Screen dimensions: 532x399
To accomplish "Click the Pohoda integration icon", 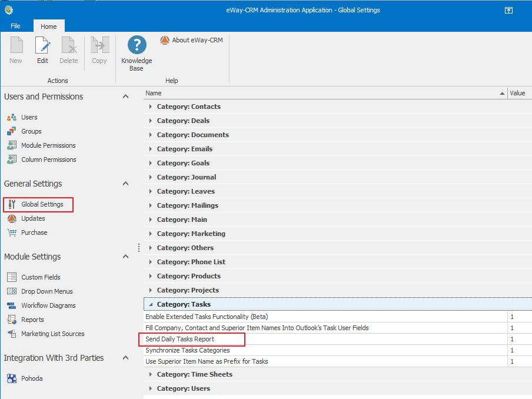I will pos(12,378).
